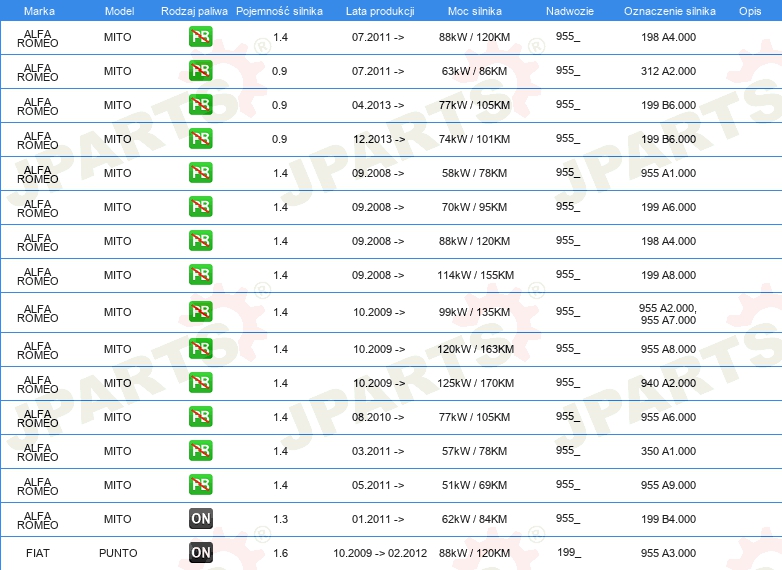Click the production date 12.2013 ->
The image size is (782, 570).
click(379, 139)
